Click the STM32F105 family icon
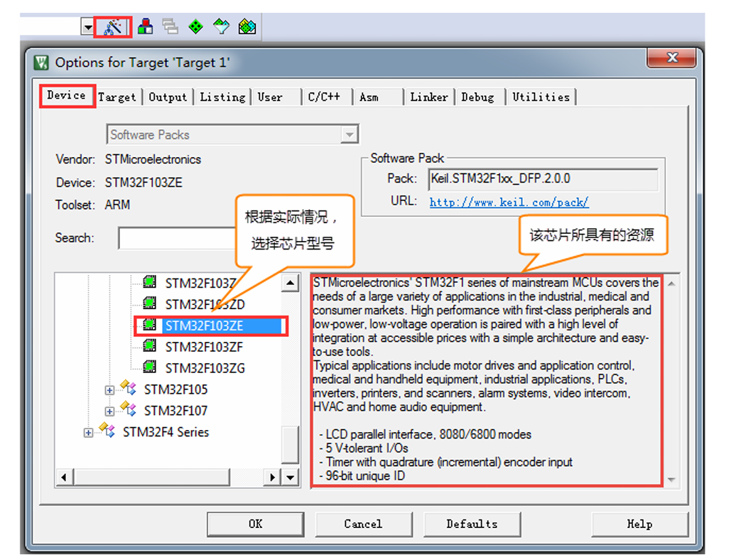This screenshot has width=746, height=560. (x=129, y=387)
